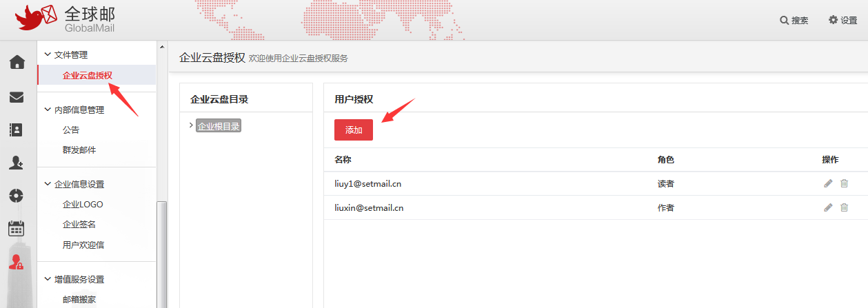This screenshot has height=308, width=868.
Task: Delete authorization for liuxin@setmail.cn
Action: 844,207
